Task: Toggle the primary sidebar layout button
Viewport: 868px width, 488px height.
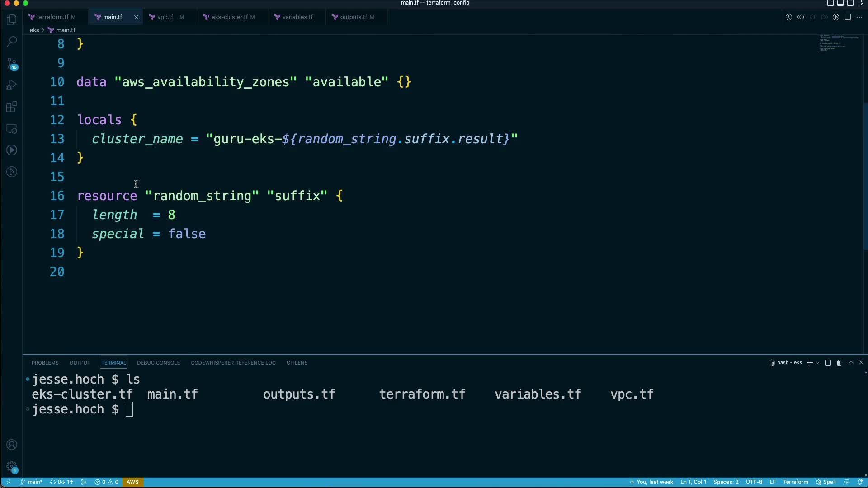Action: pyautogui.click(x=830, y=3)
